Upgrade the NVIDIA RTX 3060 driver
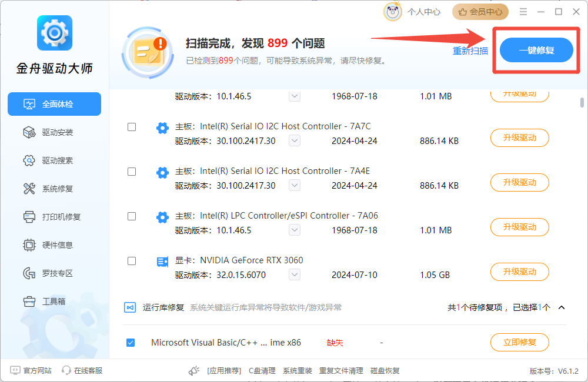 click(x=519, y=272)
